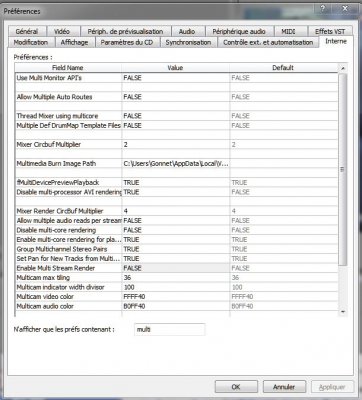Screen dimensions: 362x400
Task: Click the vertical scrollbar thumb
Action: tap(343, 169)
